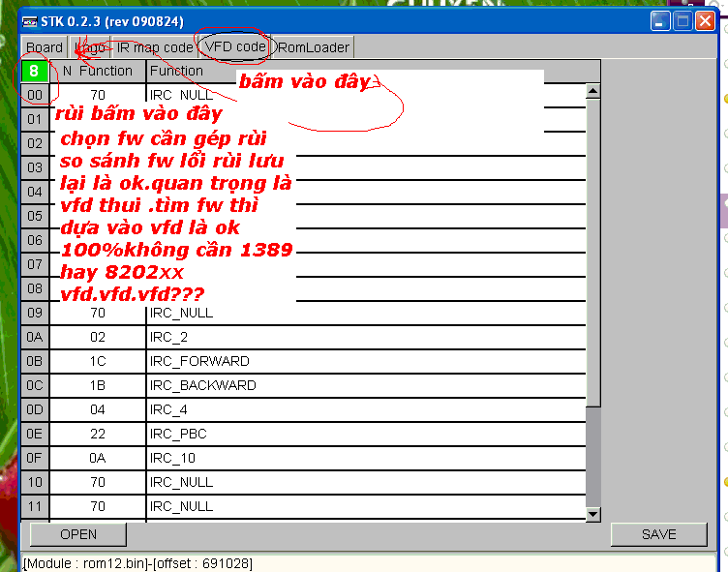Select row header 06

[35, 240]
